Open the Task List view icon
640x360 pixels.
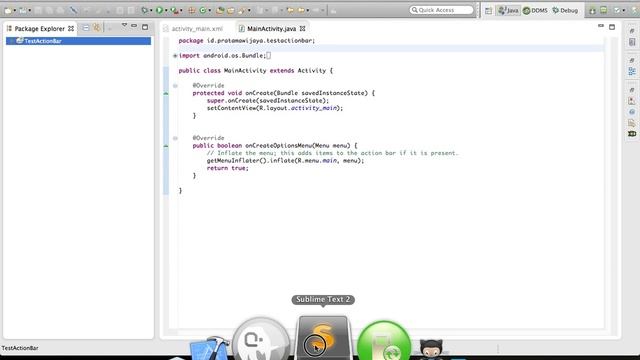click(632, 42)
